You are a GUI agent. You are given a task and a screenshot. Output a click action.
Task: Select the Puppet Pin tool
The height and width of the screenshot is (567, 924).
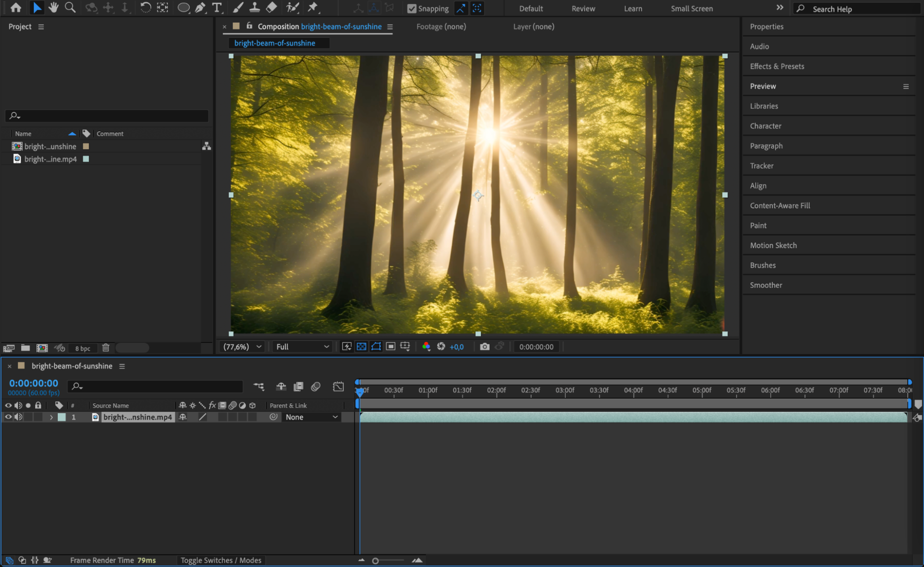click(x=313, y=7)
